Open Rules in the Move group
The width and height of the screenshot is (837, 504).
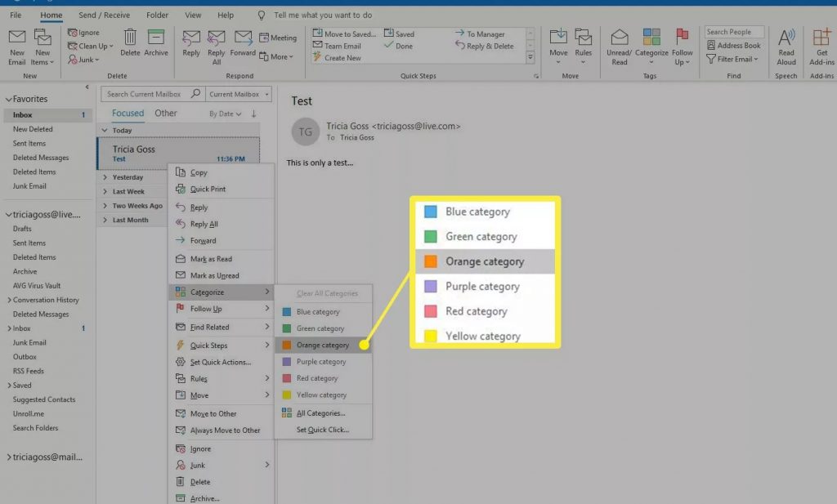pyautogui.click(x=584, y=45)
